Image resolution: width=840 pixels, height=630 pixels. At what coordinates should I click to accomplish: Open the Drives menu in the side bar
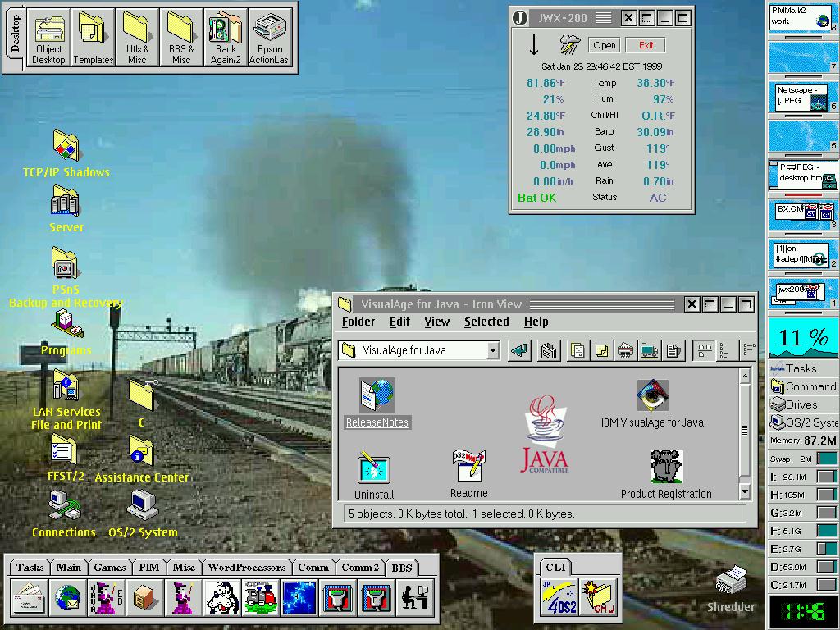click(803, 404)
